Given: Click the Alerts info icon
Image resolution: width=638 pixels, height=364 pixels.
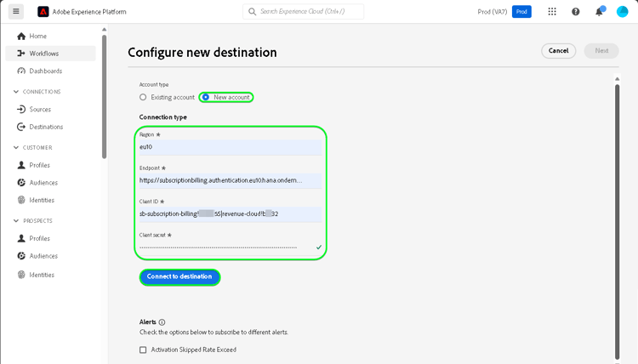Looking at the screenshot, I should click(x=162, y=322).
